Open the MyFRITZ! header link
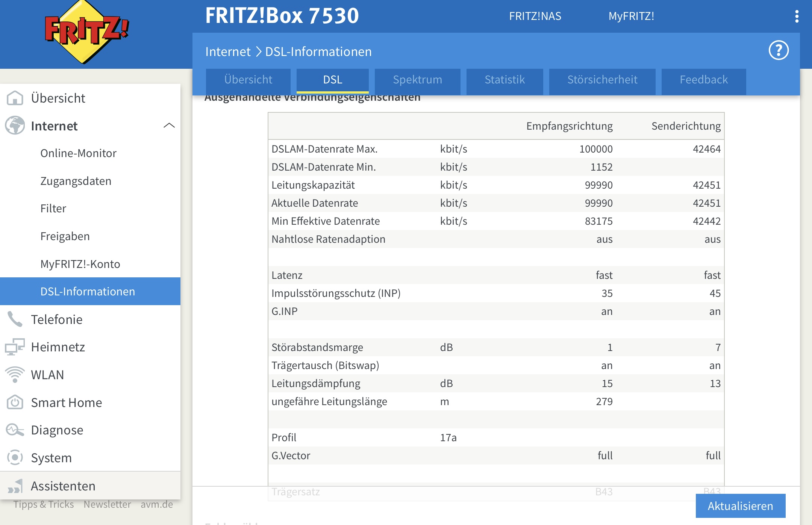This screenshot has width=812, height=525. (x=631, y=16)
